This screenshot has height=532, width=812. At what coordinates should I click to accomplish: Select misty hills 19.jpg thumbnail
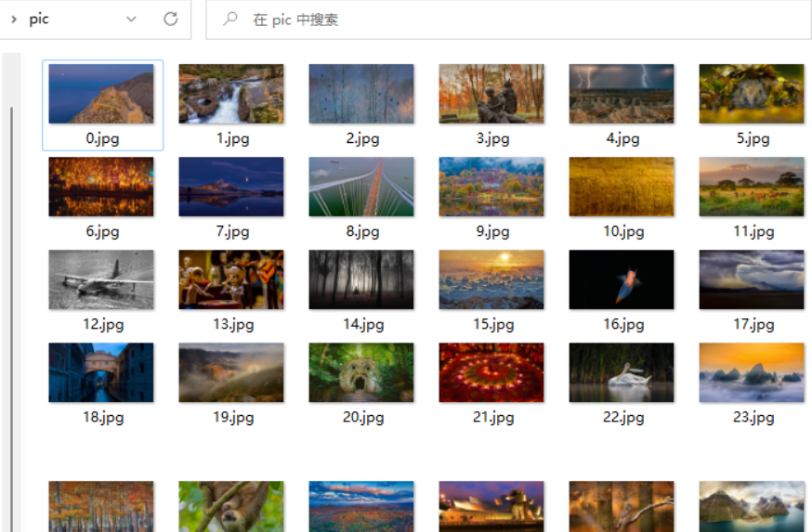pyautogui.click(x=231, y=372)
